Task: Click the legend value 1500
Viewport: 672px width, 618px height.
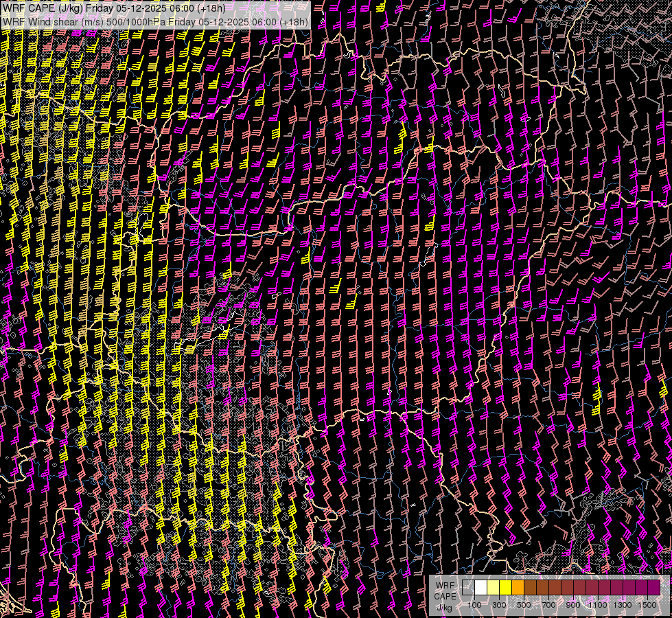Action: click(x=647, y=605)
